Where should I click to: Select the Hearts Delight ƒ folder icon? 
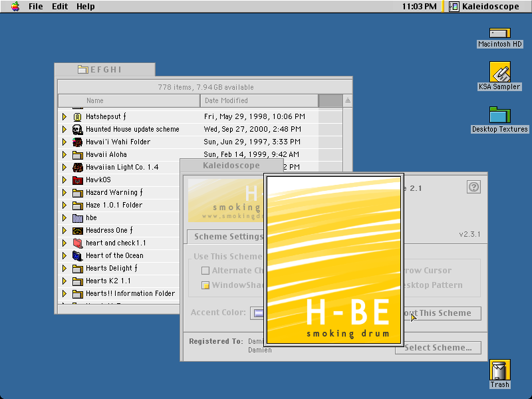78,269
